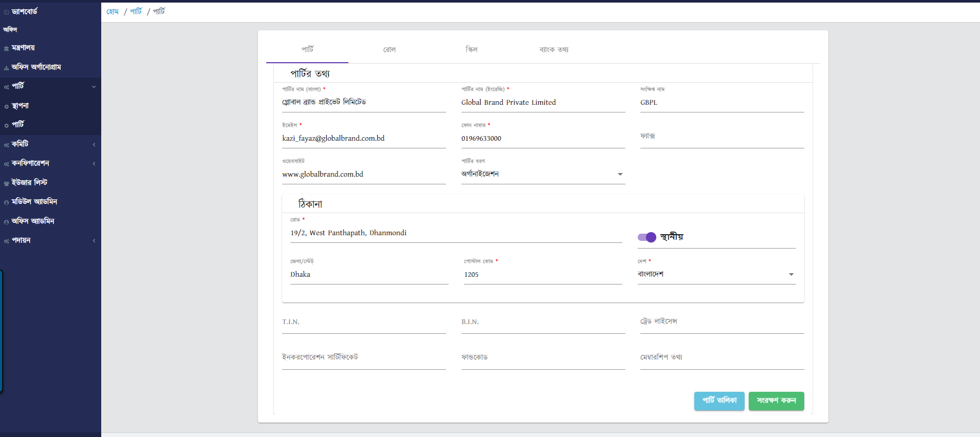Click the icon beside মডিউল অ্যাডমিন
Image resolution: width=980 pixels, height=437 pixels.
6,202
